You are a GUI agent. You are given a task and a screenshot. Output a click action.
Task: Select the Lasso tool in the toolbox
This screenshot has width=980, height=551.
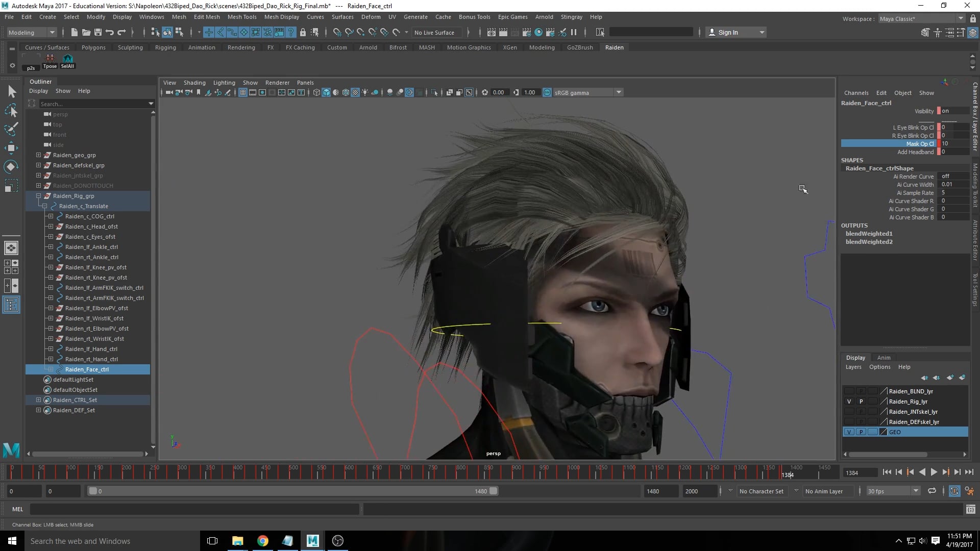(x=11, y=111)
